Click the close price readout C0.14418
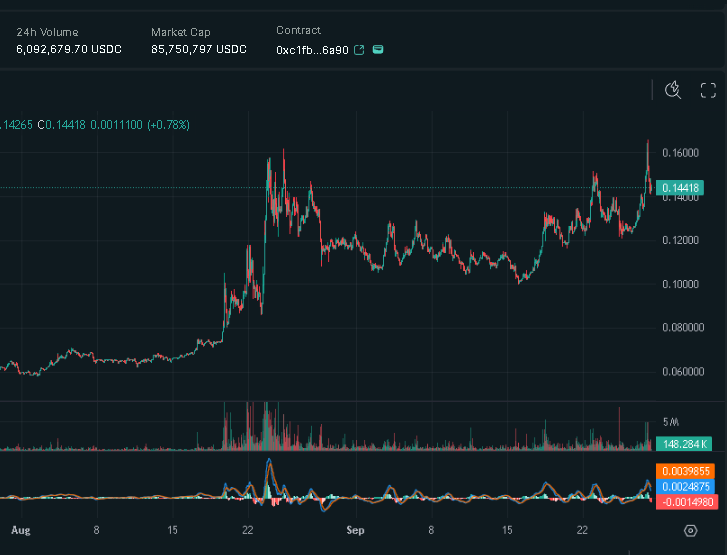Screen dimensions: 727x555 [x=61, y=125]
